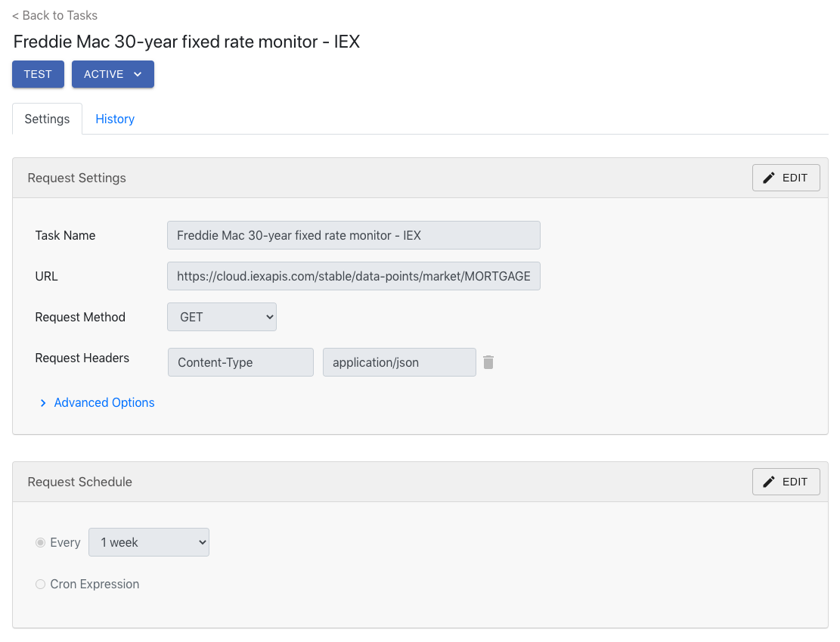Click the 'URL' field label
The height and width of the screenshot is (642, 840).
click(47, 276)
